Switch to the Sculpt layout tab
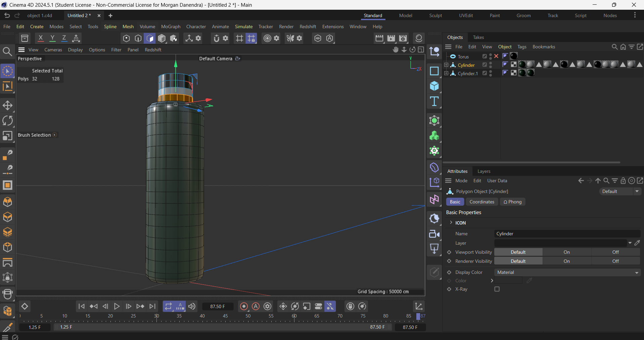Image resolution: width=644 pixels, height=340 pixels. pyautogui.click(x=435, y=15)
